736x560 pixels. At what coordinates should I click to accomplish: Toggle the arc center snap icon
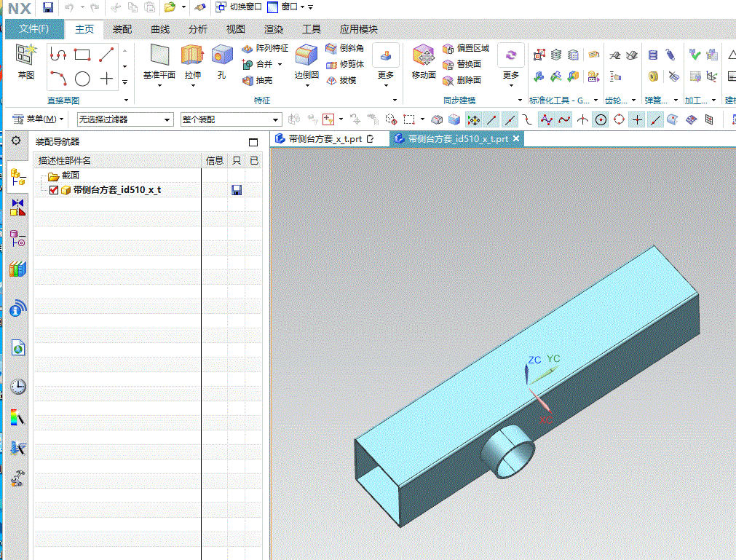point(601,119)
